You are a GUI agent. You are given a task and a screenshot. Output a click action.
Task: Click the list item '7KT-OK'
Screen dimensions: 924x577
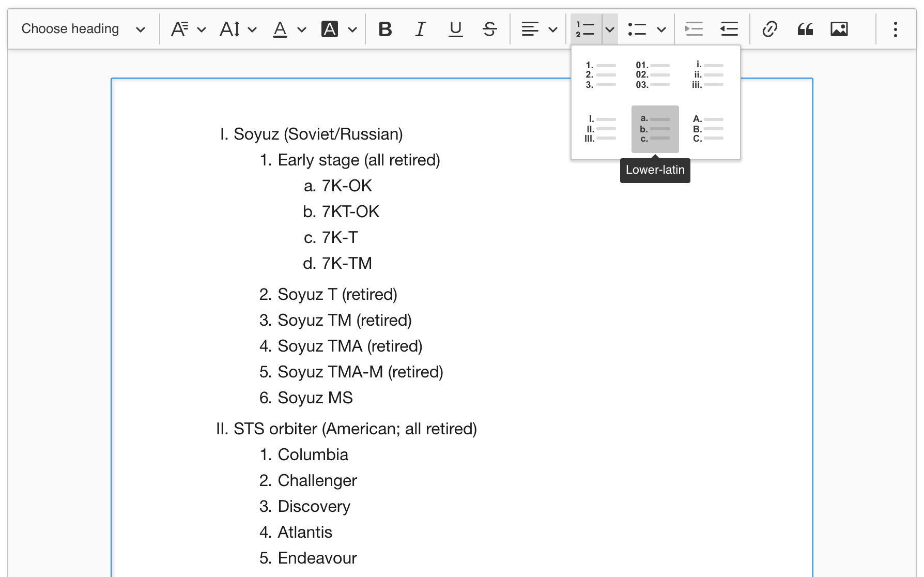point(350,212)
